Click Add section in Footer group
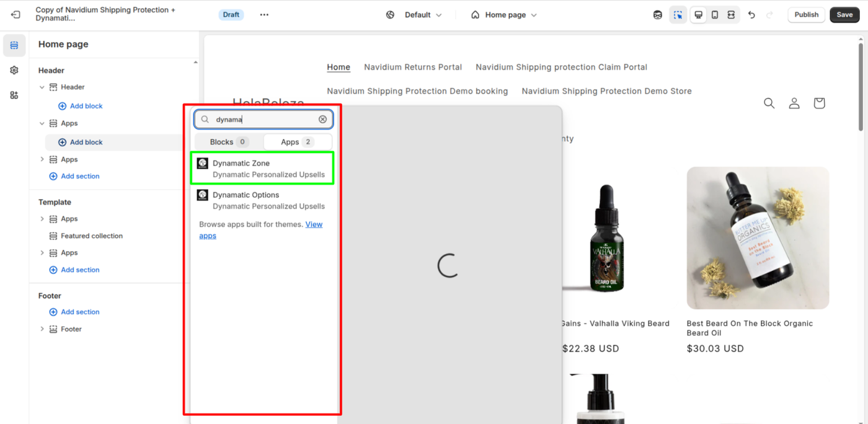The image size is (868, 424). (74, 312)
